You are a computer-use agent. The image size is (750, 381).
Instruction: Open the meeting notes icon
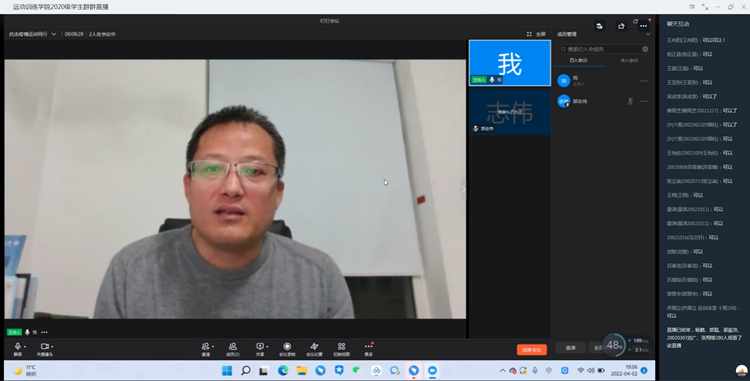pos(314,346)
